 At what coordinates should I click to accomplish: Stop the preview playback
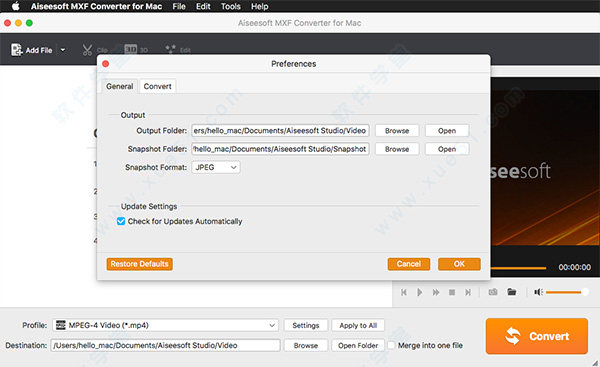tap(452, 292)
